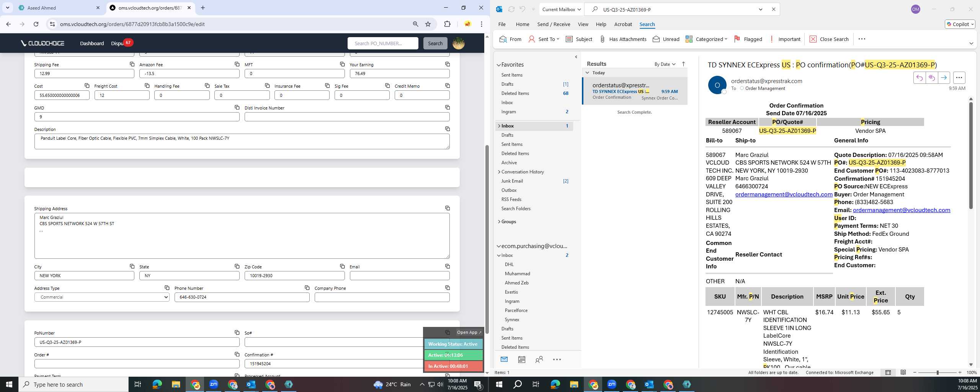
Task: Switch to Outlook Calendar view
Action: tap(521, 359)
